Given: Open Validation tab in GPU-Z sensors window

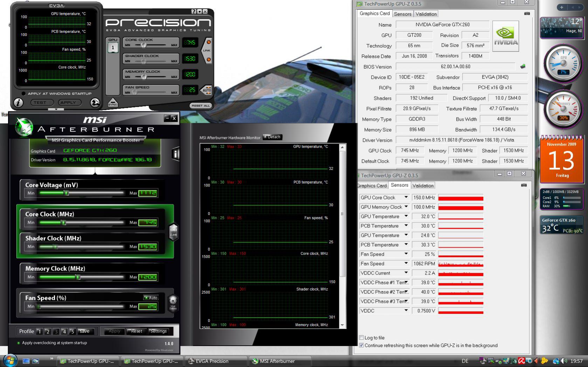Looking at the screenshot, I should pos(423,185).
